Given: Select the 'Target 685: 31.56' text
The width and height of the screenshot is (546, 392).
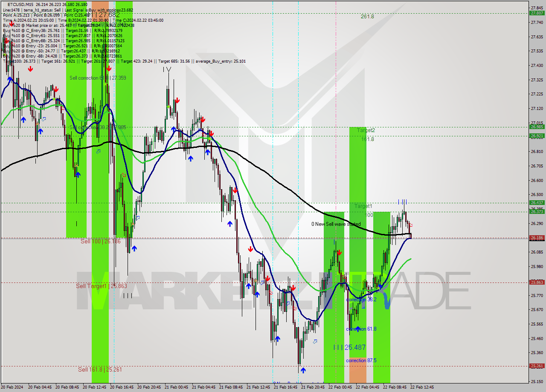Looking at the screenshot, I should 174,61.
